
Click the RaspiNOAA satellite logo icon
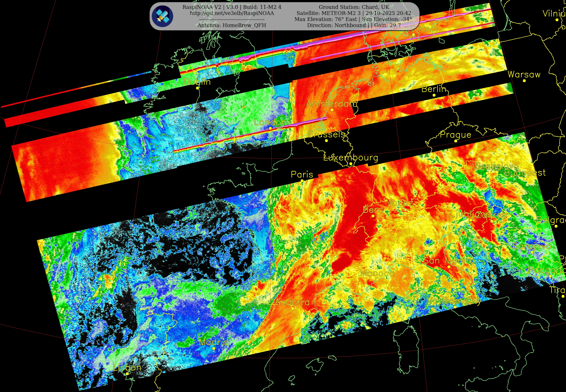(162, 16)
